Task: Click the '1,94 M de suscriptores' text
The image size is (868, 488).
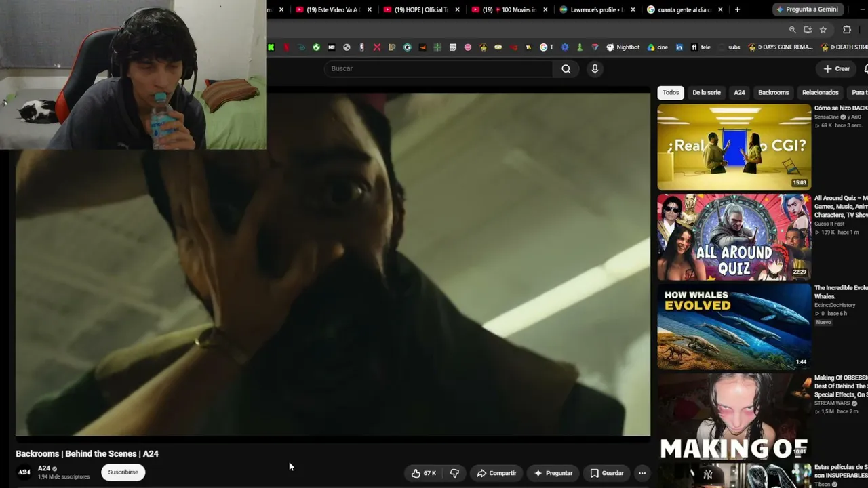Action: 64,477
